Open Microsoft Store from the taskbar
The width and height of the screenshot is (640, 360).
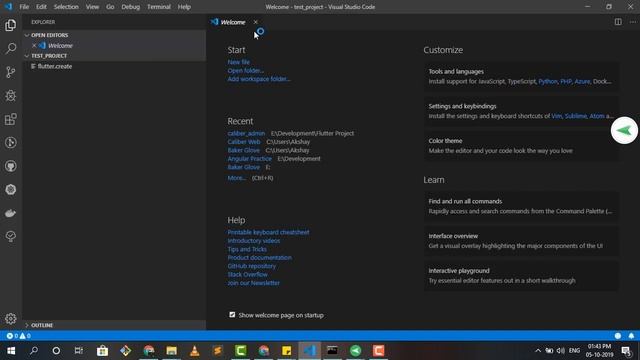pos(102,351)
